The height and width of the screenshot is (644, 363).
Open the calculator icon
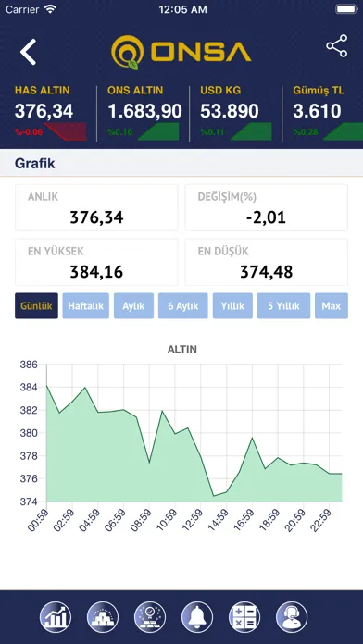244,617
